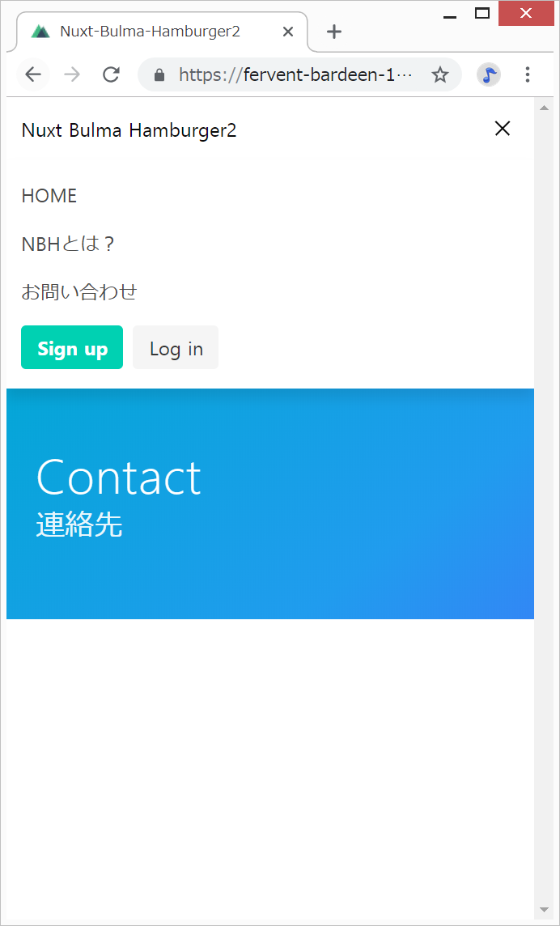Open the music note profile avatar
Image resolution: width=560 pixels, height=926 pixels.
tap(489, 74)
